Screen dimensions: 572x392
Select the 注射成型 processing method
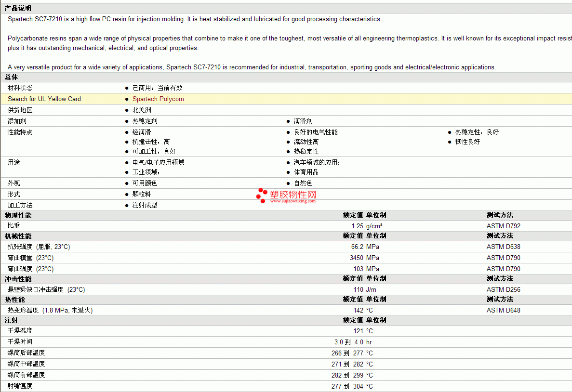145,205
